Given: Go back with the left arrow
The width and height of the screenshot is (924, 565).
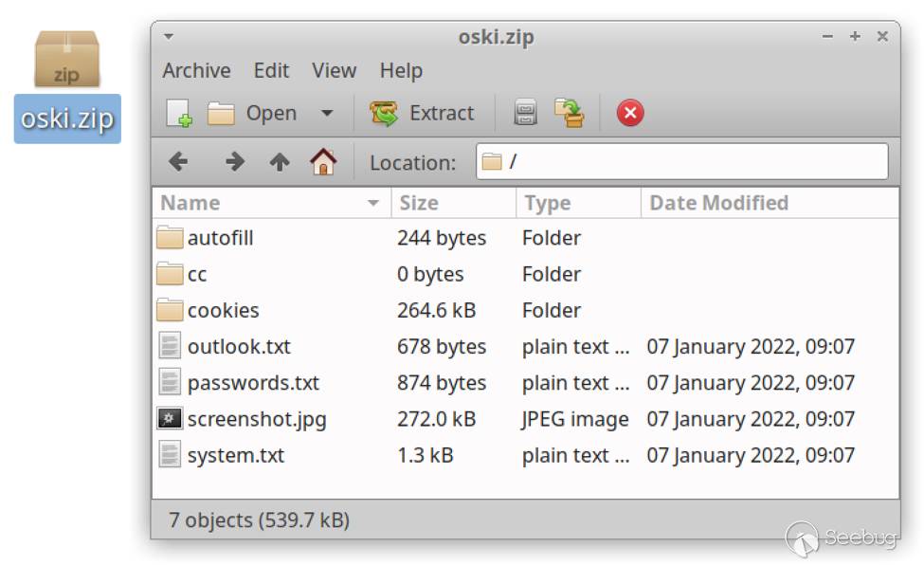Looking at the screenshot, I should [178, 162].
